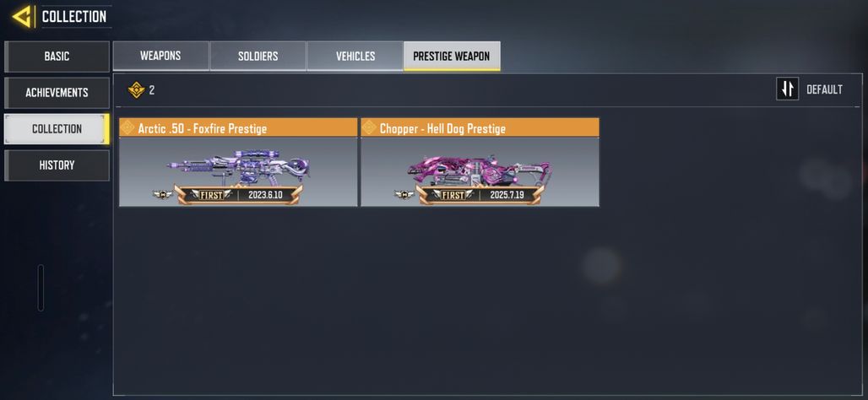
Task: Select the Chopper Hell Dog Prestige card
Action: pyautogui.click(x=480, y=162)
